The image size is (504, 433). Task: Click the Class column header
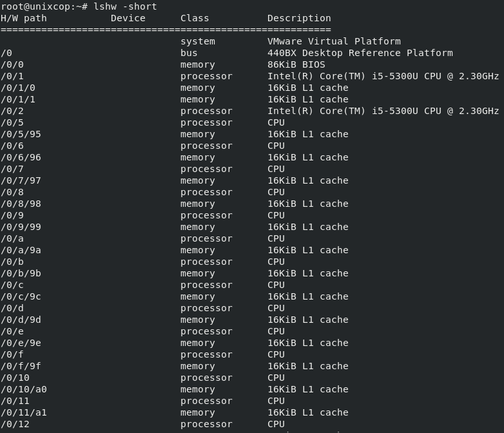pyautogui.click(x=195, y=18)
